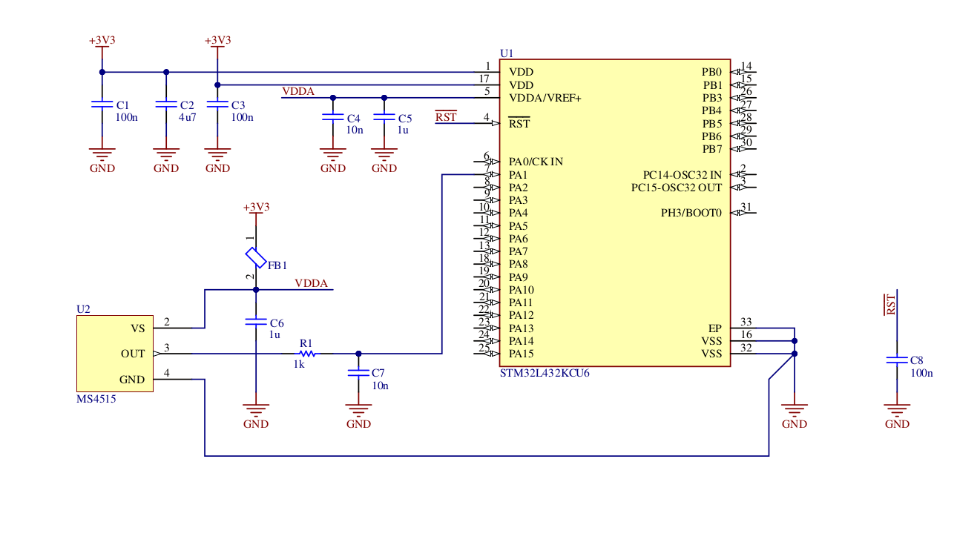Click the PA1 pin name on U1

click(x=518, y=174)
